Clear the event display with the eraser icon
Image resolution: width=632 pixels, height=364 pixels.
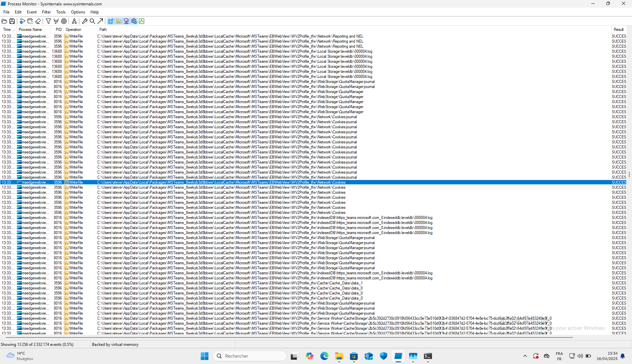(38, 21)
